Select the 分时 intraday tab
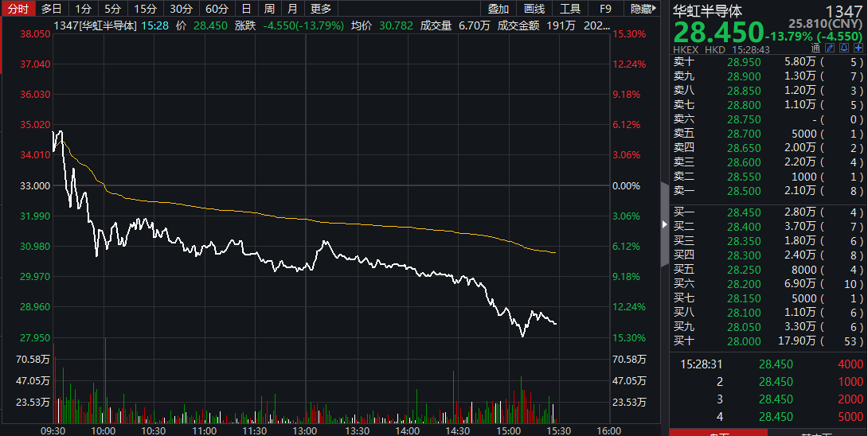868x436 pixels. (18, 8)
